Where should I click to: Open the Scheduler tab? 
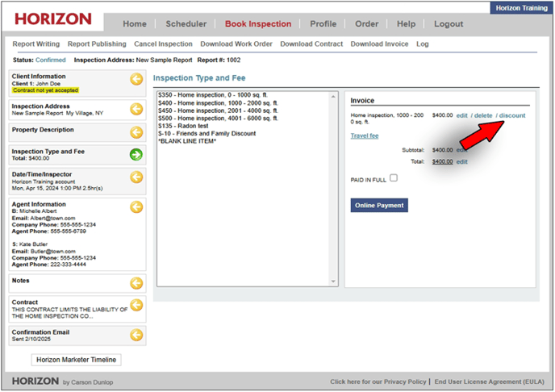coord(186,24)
